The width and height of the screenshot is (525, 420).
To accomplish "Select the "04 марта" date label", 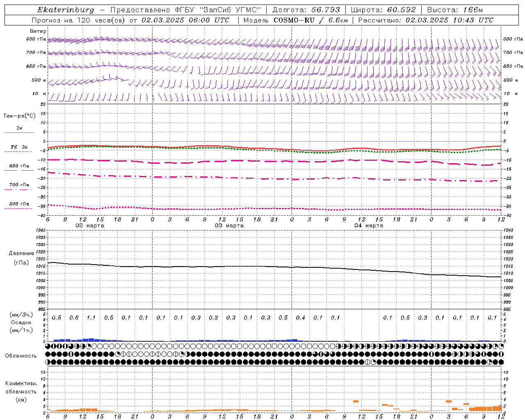I will [369, 226].
